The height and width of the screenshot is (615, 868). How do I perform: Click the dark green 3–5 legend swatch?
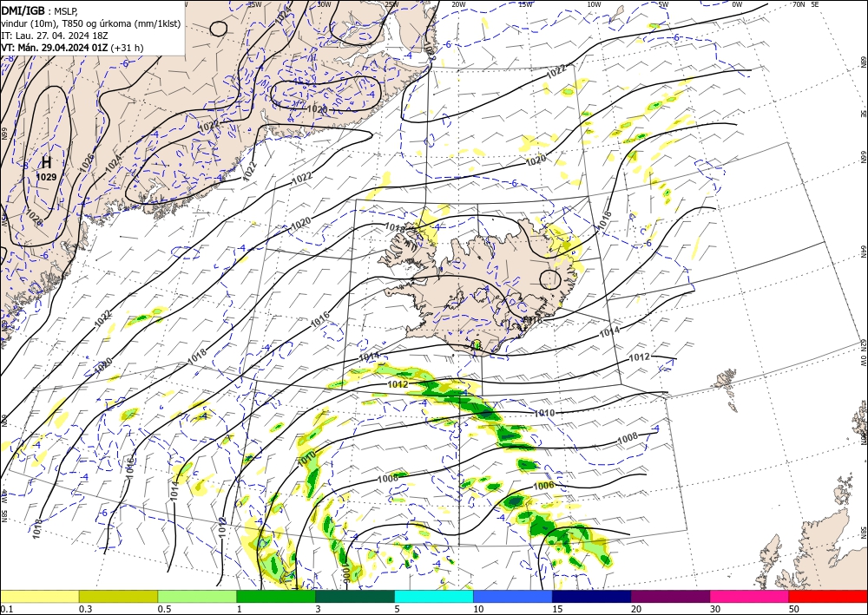(355, 596)
